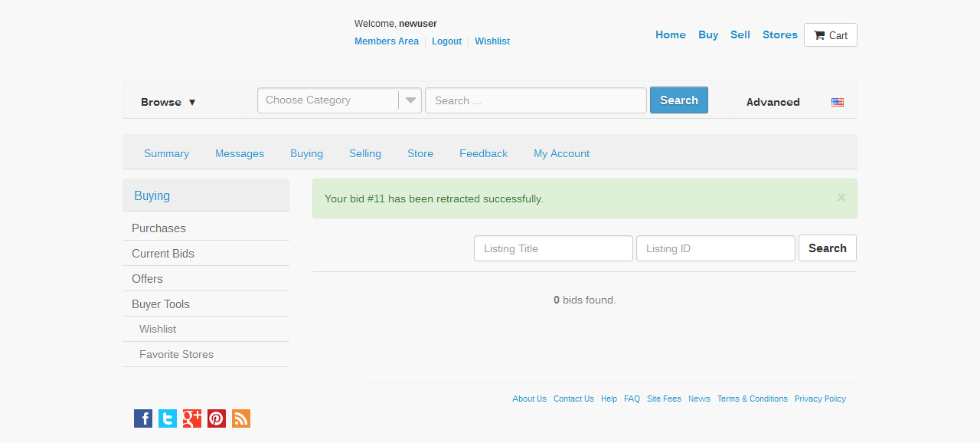The width and height of the screenshot is (980, 443).
Task: Open the Google Plus icon link
Action: click(x=192, y=418)
